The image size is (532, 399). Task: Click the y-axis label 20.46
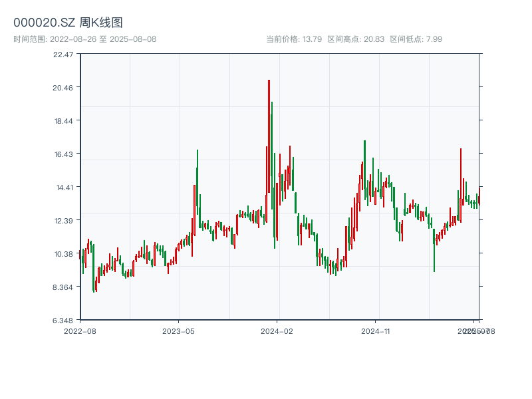[63, 88]
